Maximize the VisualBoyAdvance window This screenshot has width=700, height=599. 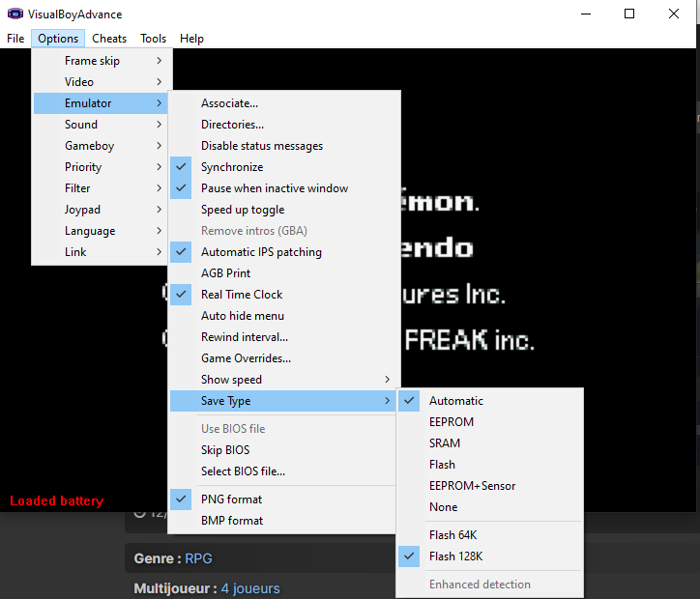point(629,14)
